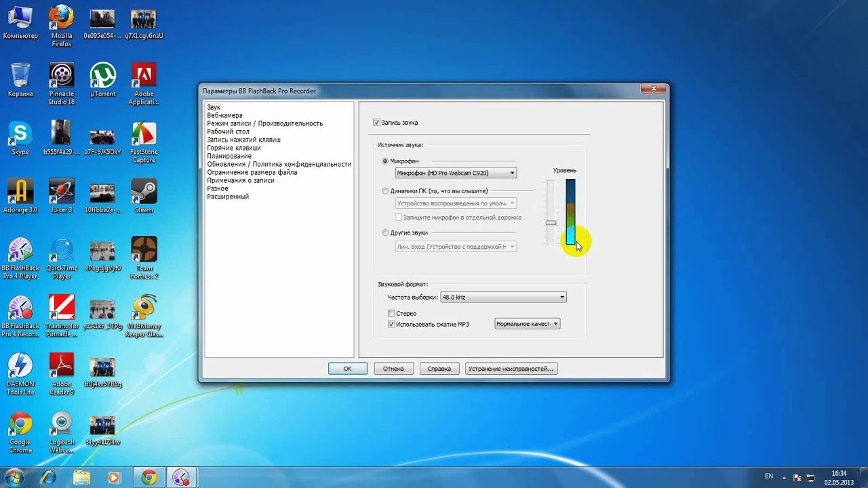This screenshot has width=868, height=488.
Task: Click the OK button
Action: pyautogui.click(x=348, y=369)
